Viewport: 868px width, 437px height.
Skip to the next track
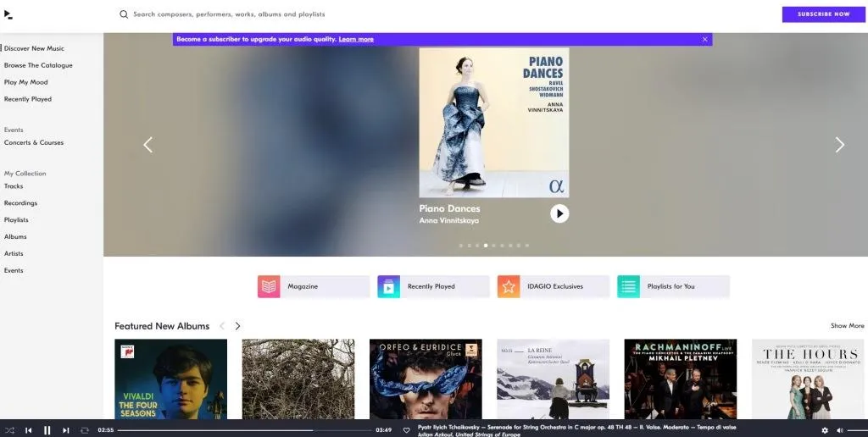pyautogui.click(x=66, y=430)
